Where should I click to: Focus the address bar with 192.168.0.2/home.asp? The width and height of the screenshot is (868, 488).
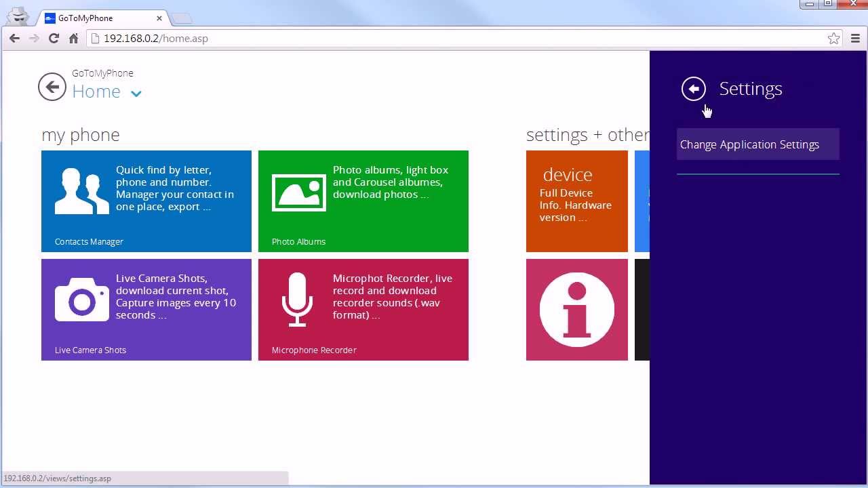pos(465,39)
